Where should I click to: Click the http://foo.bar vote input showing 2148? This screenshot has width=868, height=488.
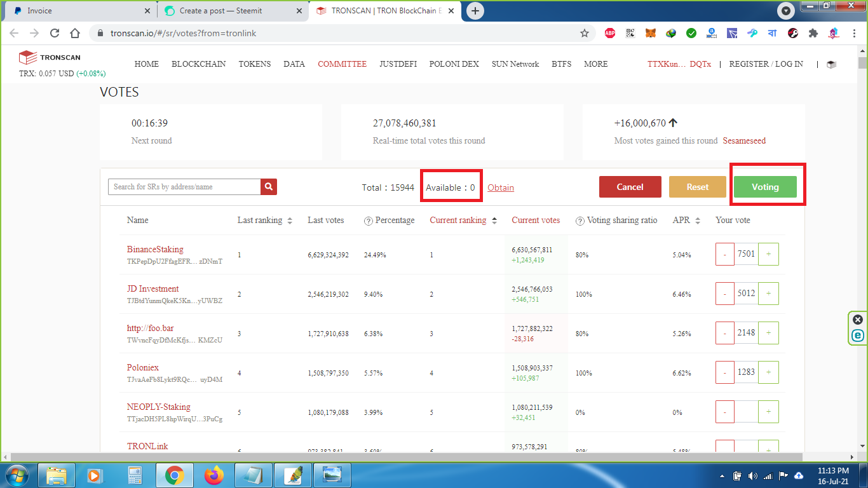(x=746, y=333)
